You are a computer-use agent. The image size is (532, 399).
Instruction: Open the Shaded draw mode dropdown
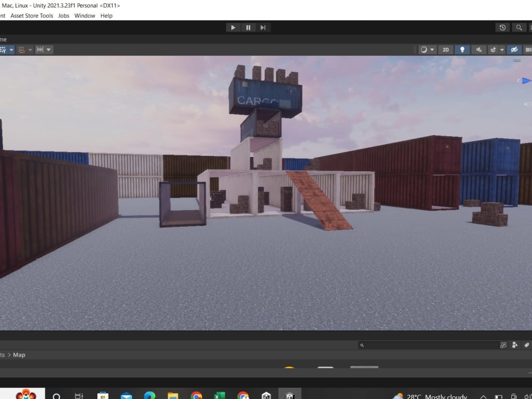425,49
